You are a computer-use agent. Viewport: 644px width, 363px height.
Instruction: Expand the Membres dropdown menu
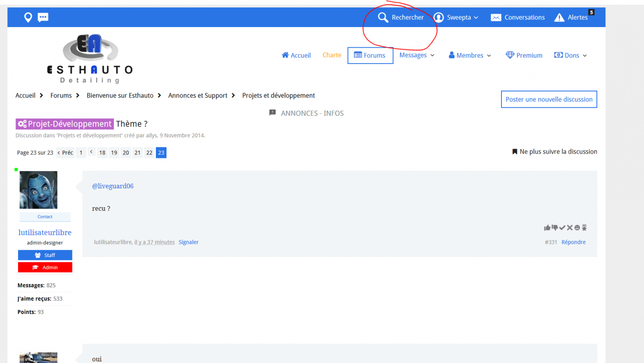coord(470,55)
